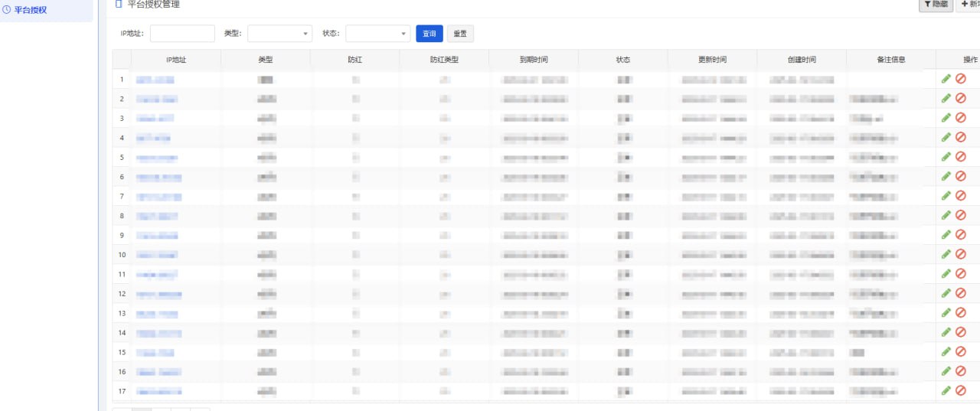Click the blue 查询 search button
980x411 pixels.
pos(430,34)
